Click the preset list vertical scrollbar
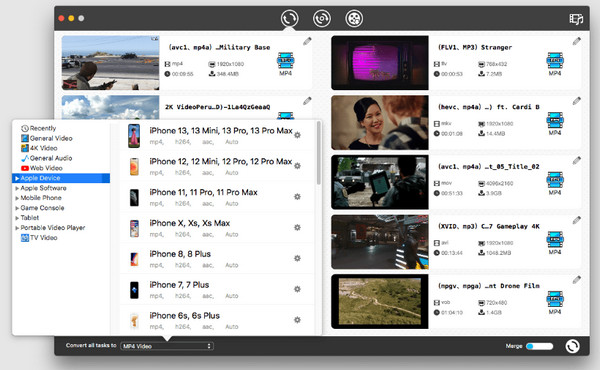Image resolution: width=600 pixels, height=370 pixels. (318, 153)
